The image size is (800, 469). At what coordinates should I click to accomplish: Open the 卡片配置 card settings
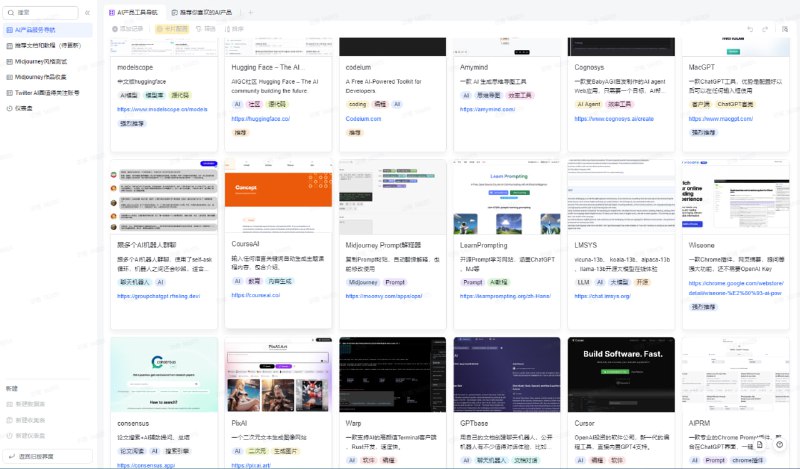pyautogui.click(x=173, y=29)
